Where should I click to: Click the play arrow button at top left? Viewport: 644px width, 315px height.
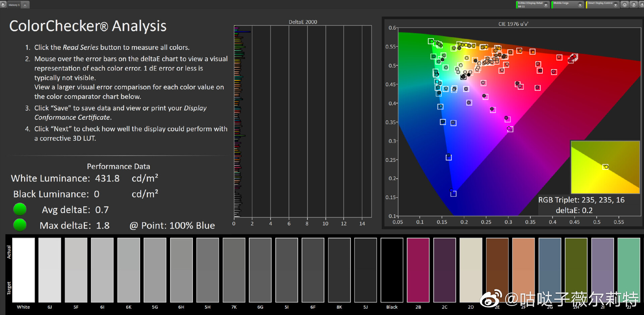[x=3, y=5]
